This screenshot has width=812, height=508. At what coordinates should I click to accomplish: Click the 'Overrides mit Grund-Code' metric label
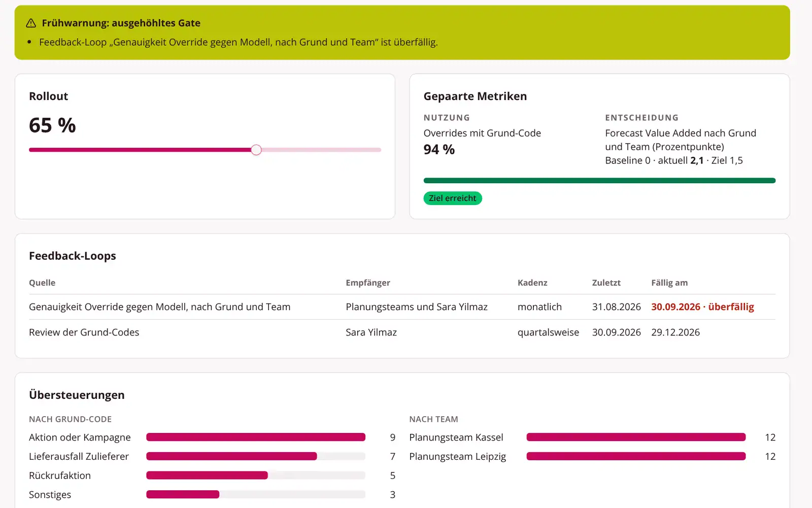pyautogui.click(x=482, y=133)
